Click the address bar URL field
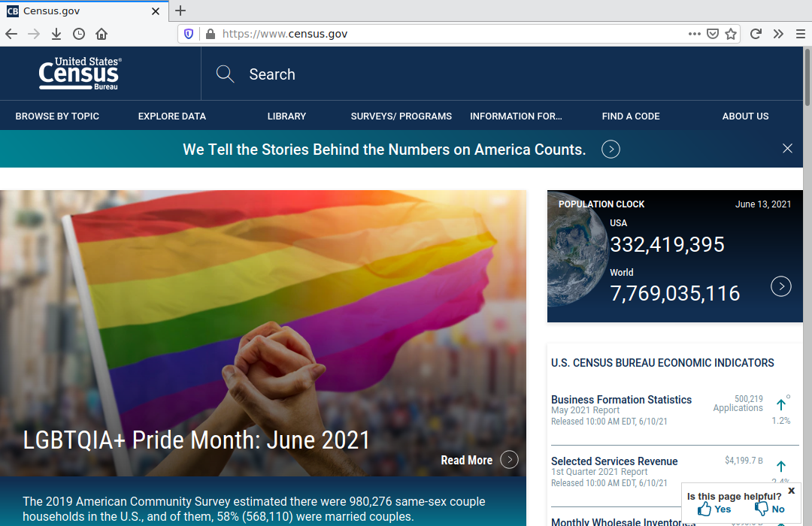The width and height of the screenshot is (812, 526). click(451, 34)
